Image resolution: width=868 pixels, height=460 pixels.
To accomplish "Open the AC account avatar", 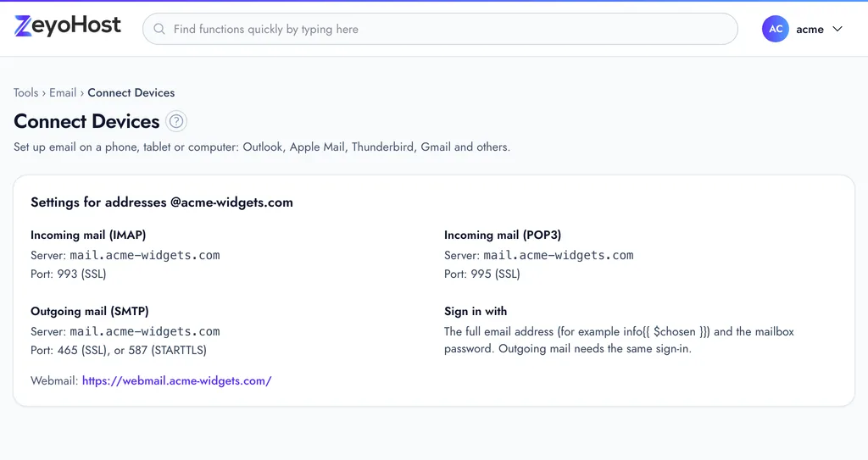I will (775, 29).
